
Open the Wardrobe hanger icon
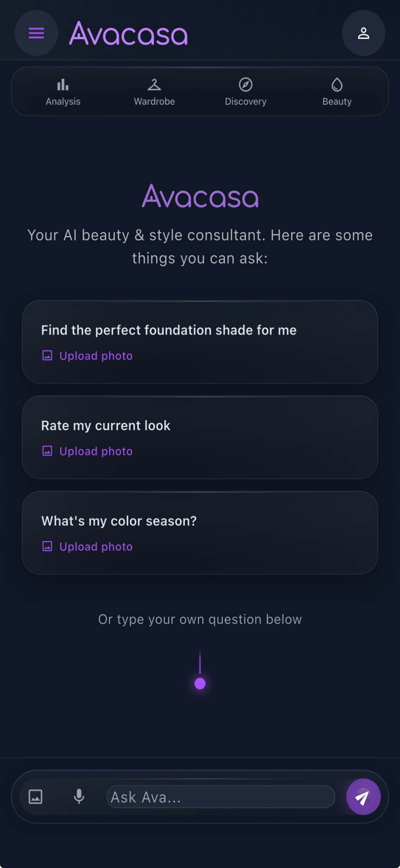pos(154,85)
